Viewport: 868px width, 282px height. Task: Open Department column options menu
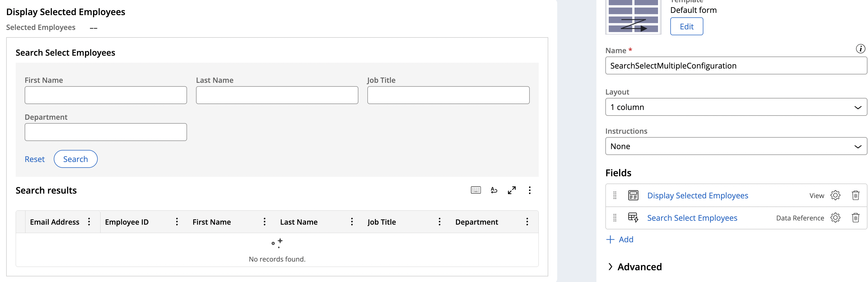[x=527, y=221]
